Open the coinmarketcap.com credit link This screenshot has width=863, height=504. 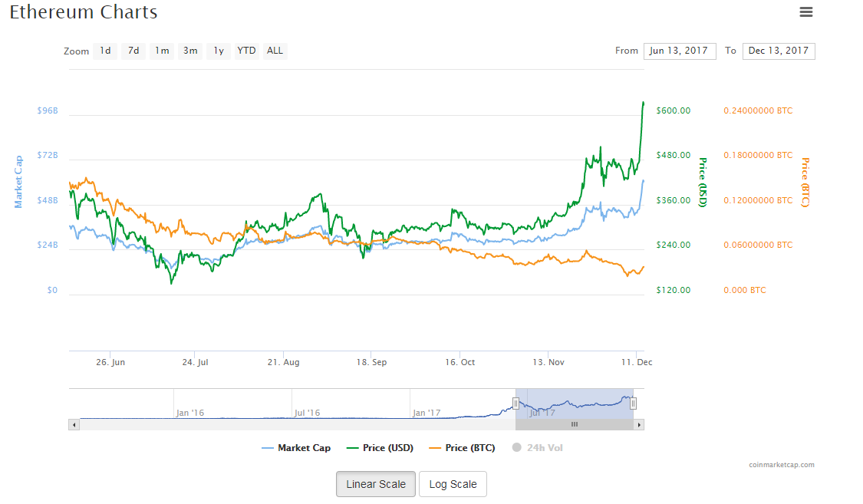tap(782, 465)
